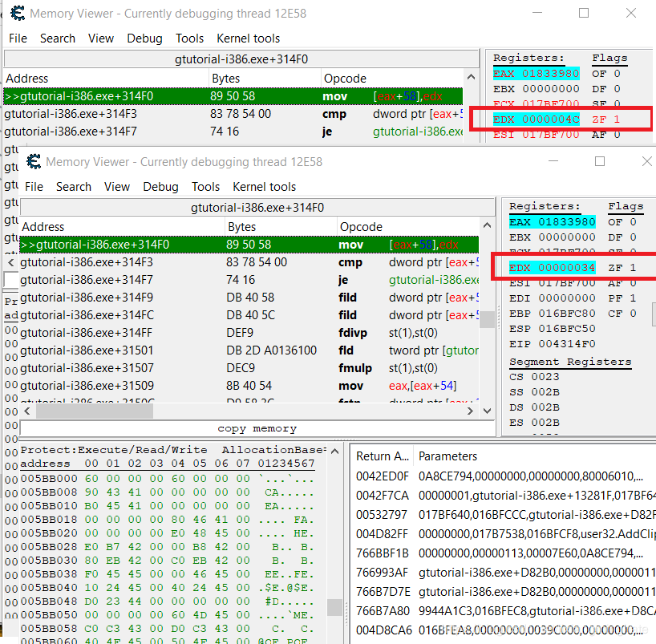The width and height of the screenshot is (656, 644).
Task: Click Cheat Engine icon of front window
Action: click(x=34, y=161)
